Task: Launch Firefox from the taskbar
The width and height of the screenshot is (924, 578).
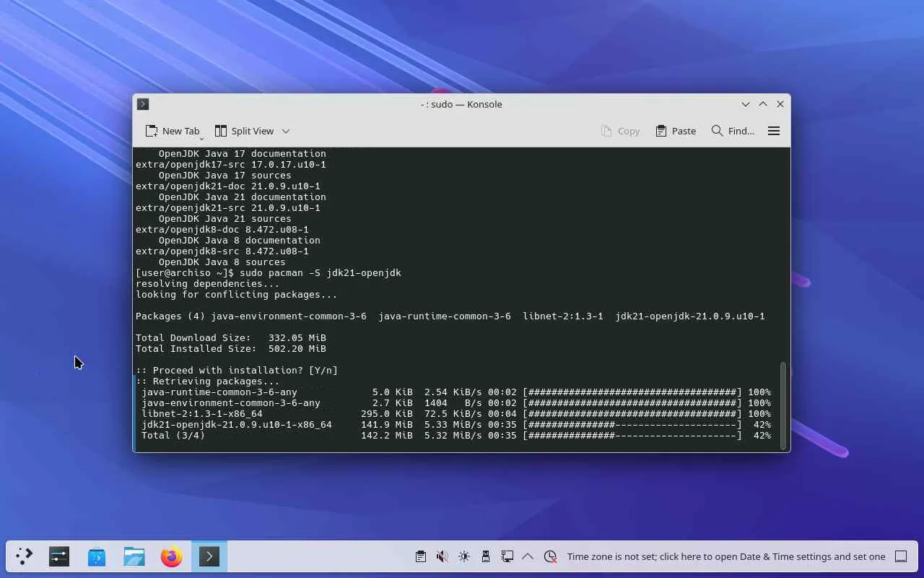Action: (x=172, y=556)
